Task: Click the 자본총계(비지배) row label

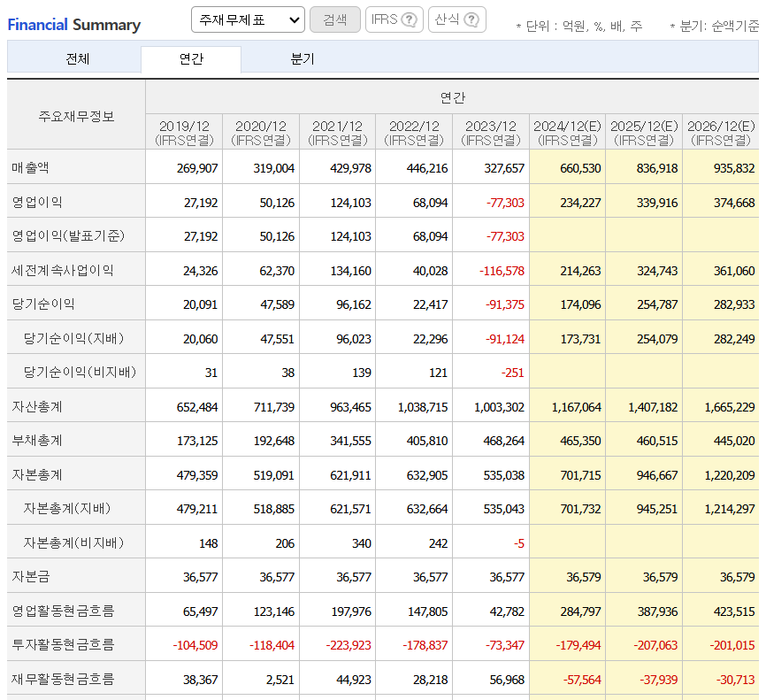Action: tap(73, 543)
